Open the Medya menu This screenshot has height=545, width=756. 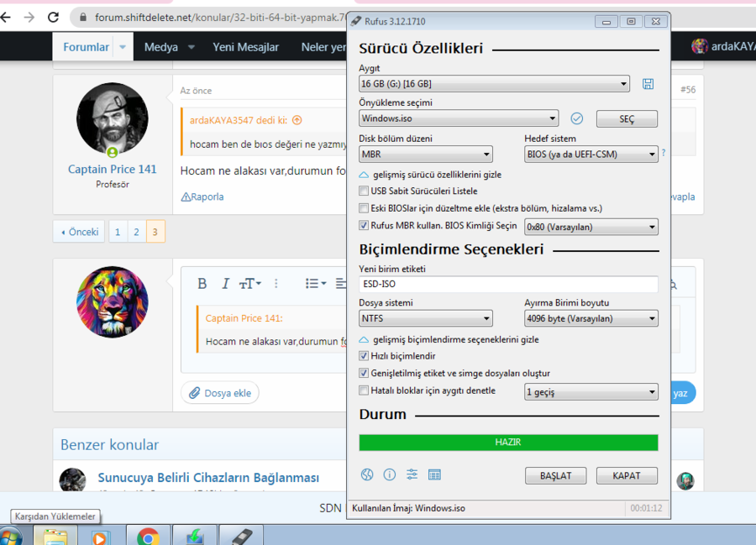coord(161,47)
